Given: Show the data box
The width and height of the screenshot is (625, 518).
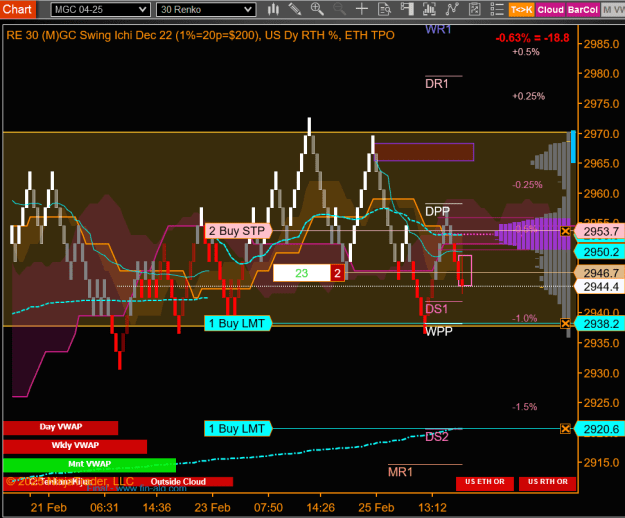Looking at the screenshot, I should (385, 9).
